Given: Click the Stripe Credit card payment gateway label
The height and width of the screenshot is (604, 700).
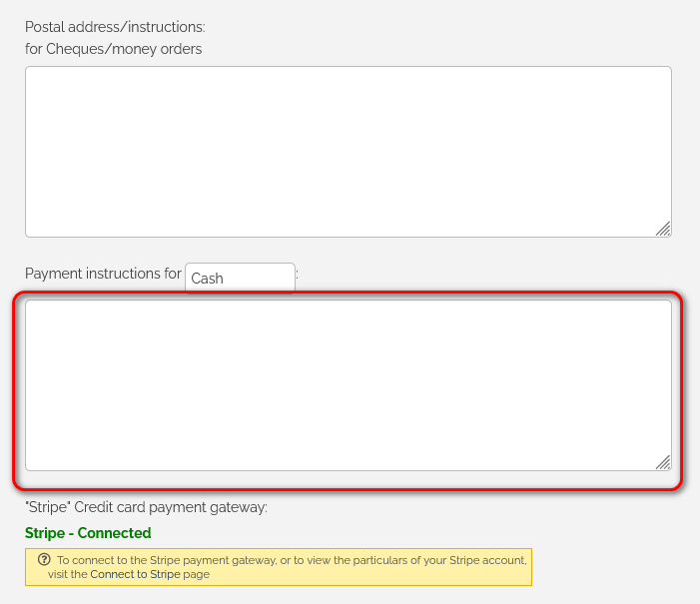Looking at the screenshot, I should tap(146, 507).
